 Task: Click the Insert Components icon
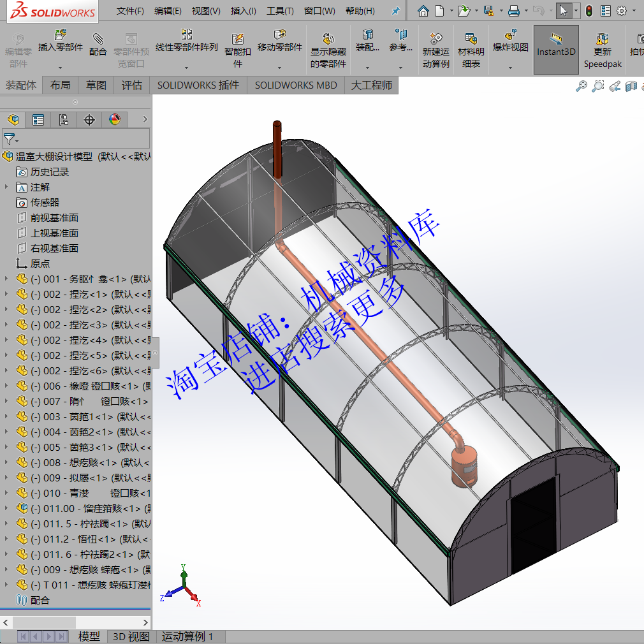pos(61,34)
